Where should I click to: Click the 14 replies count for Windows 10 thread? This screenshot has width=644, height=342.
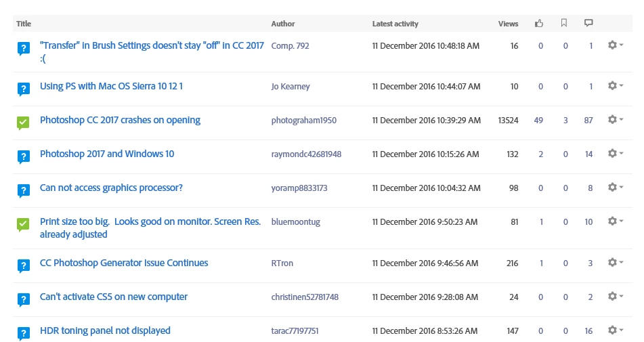click(x=588, y=154)
